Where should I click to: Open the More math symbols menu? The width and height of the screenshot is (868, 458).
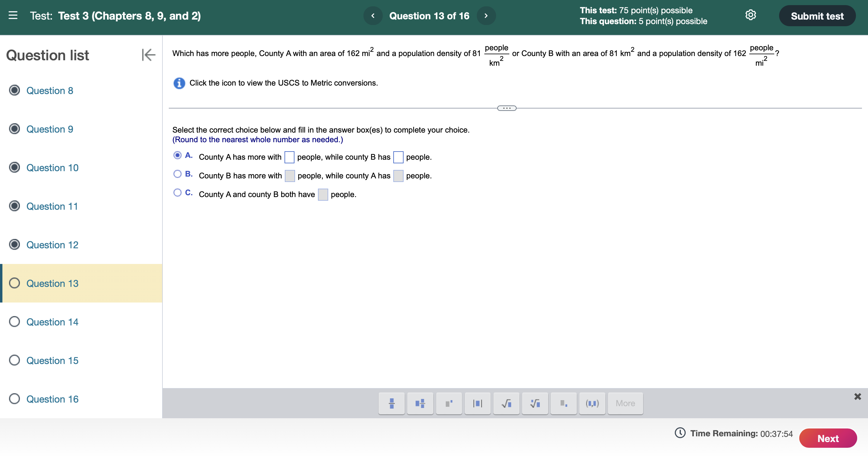point(625,403)
